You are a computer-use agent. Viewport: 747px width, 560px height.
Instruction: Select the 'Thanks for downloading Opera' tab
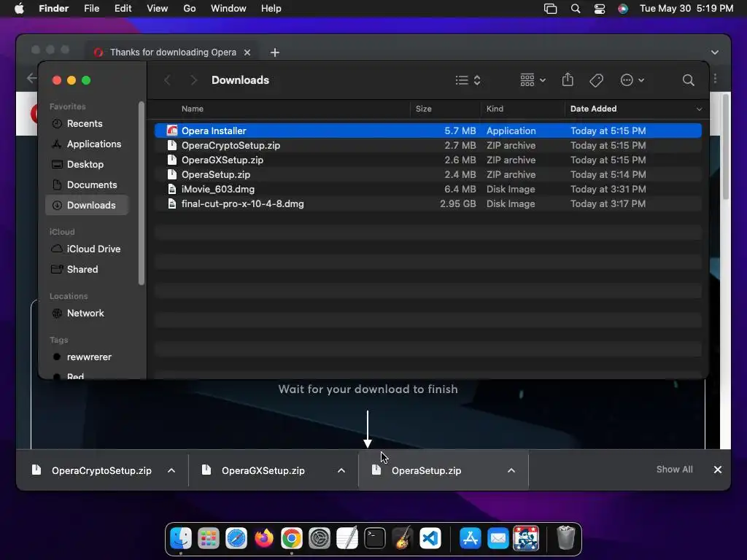point(172,52)
